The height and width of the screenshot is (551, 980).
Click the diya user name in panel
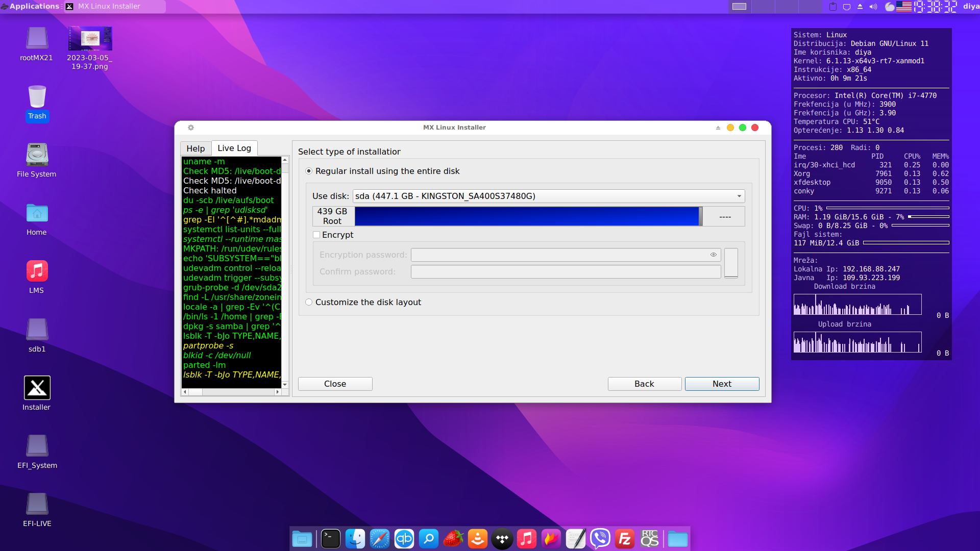click(x=971, y=7)
